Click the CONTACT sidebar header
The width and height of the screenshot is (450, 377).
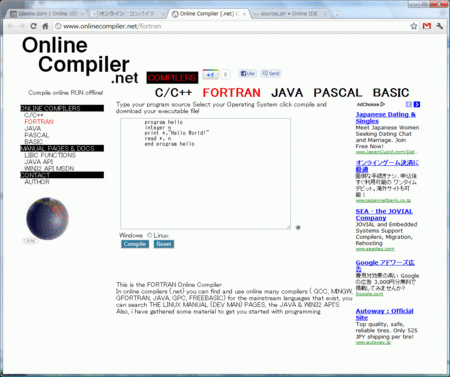pos(62,175)
